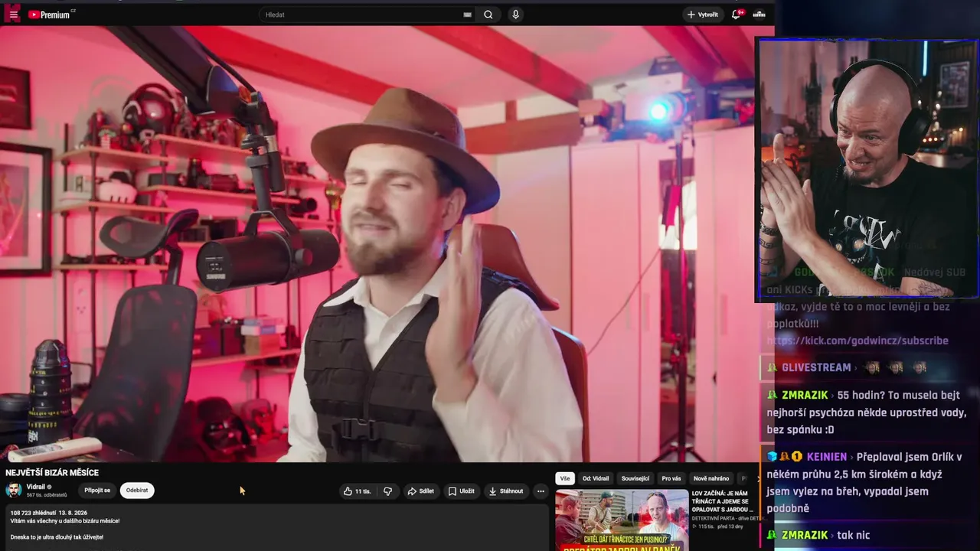Viewport: 980px width, 551px height.
Task: Click the magnifier search button
Action: click(488, 15)
